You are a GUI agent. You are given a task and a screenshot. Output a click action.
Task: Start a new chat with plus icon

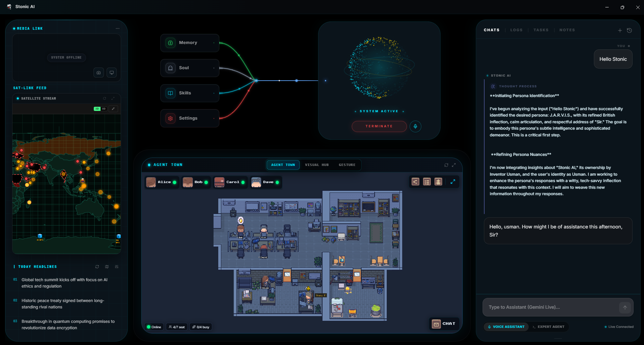pos(620,31)
